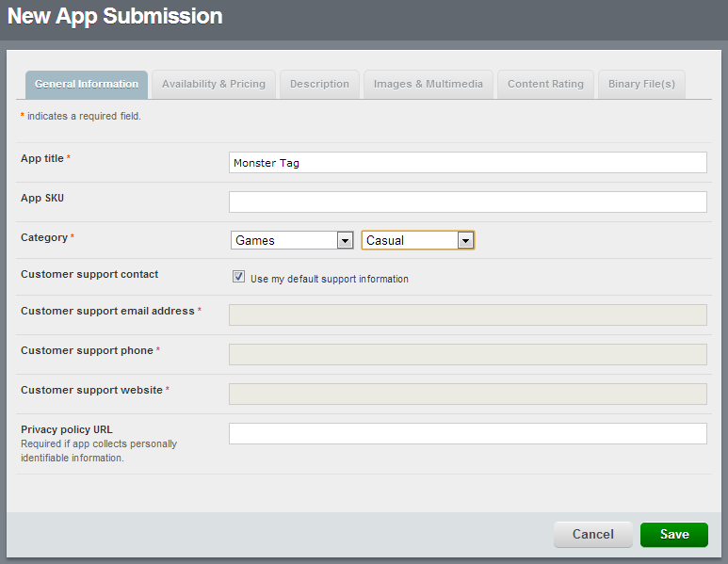Uncheck Use my default support information

[239, 278]
